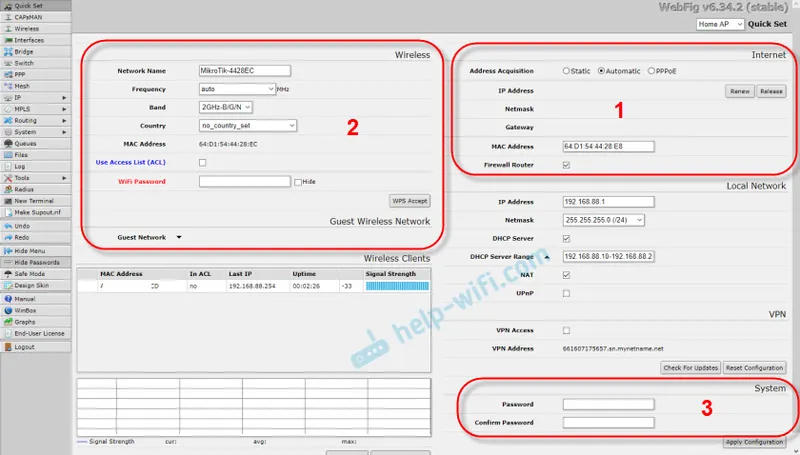Click the Undo sidebar item
The height and width of the screenshot is (455, 800).
pos(36,226)
